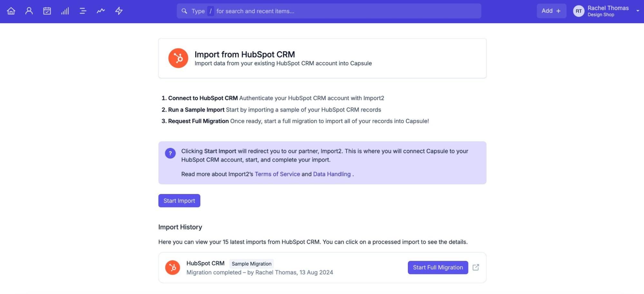Screen dimensions: 644x294
Task: Open the Reports line-chart icon
Action: tap(101, 11)
